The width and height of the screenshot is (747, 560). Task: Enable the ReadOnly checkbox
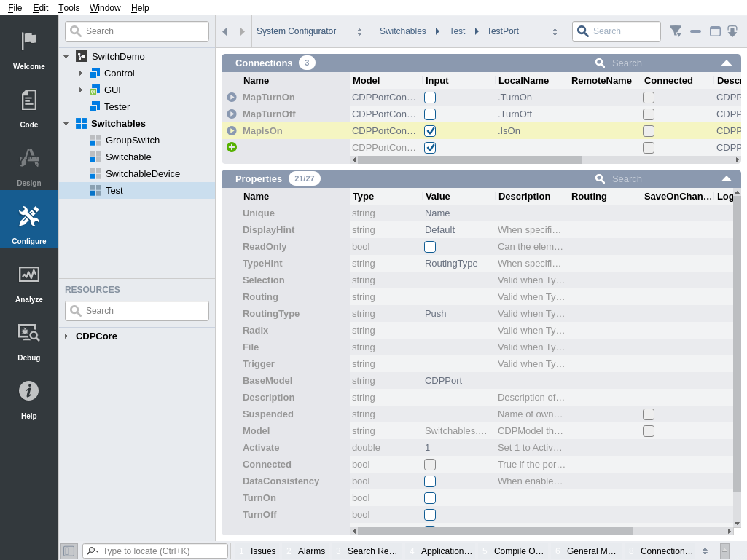(x=430, y=247)
